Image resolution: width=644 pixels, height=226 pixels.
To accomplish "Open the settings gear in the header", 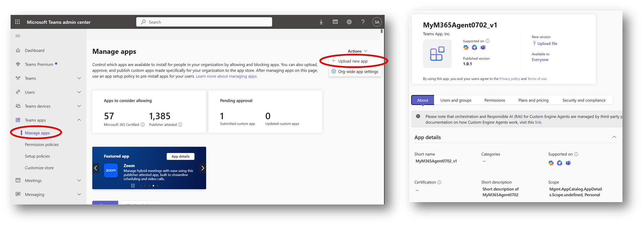I will click(349, 22).
